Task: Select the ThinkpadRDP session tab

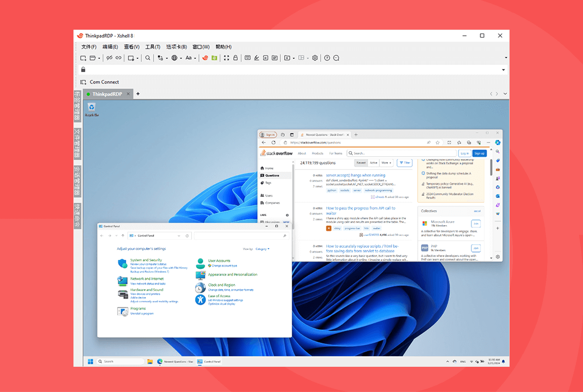Action: point(107,94)
